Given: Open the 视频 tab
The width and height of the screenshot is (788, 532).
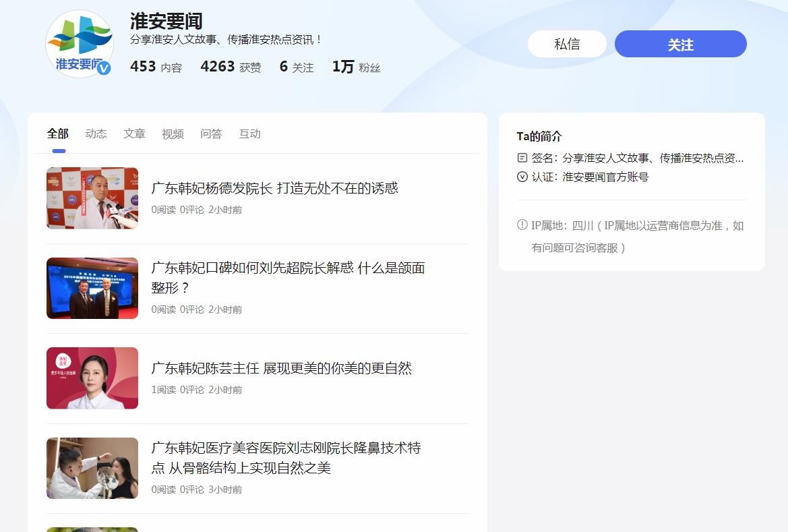Looking at the screenshot, I should [x=173, y=134].
